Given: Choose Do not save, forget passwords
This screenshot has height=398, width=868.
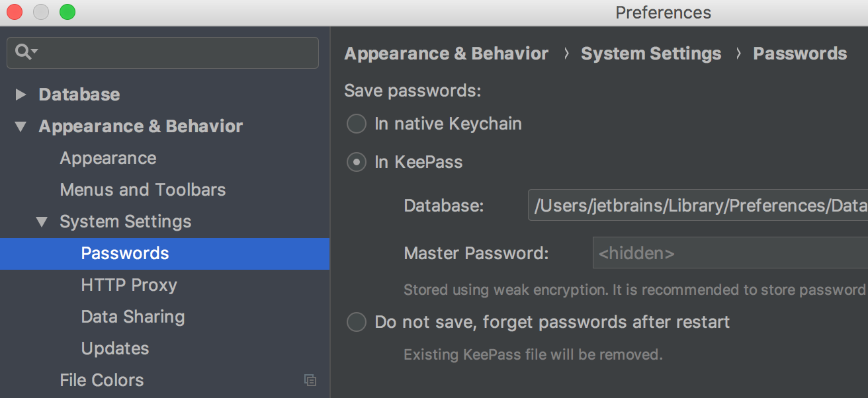Looking at the screenshot, I should pos(357,322).
